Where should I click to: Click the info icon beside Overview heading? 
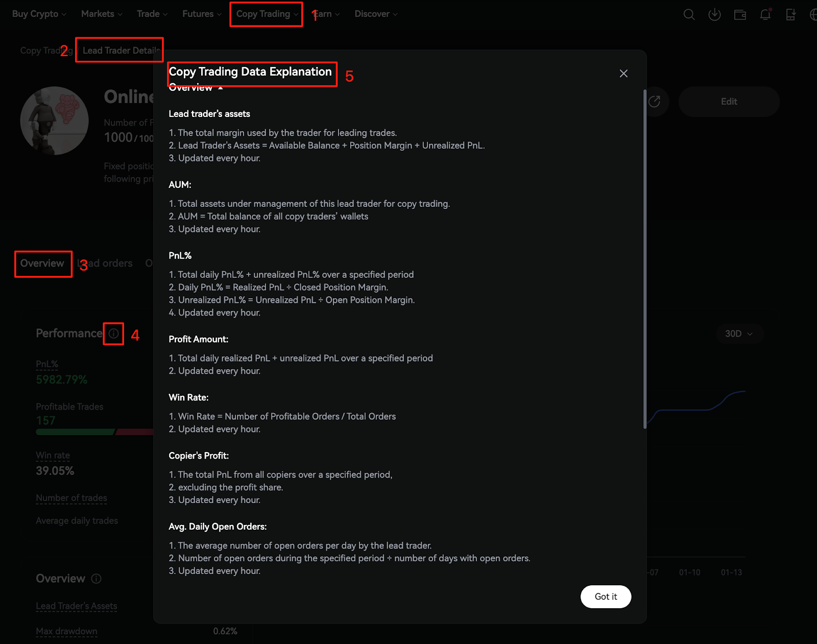pyautogui.click(x=96, y=579)
